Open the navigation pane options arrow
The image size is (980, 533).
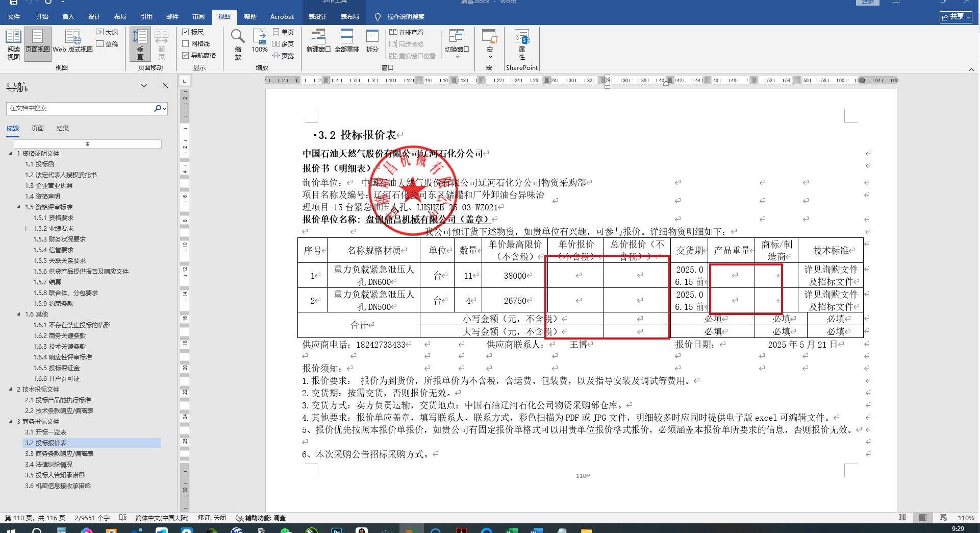(x=144, y=85)
